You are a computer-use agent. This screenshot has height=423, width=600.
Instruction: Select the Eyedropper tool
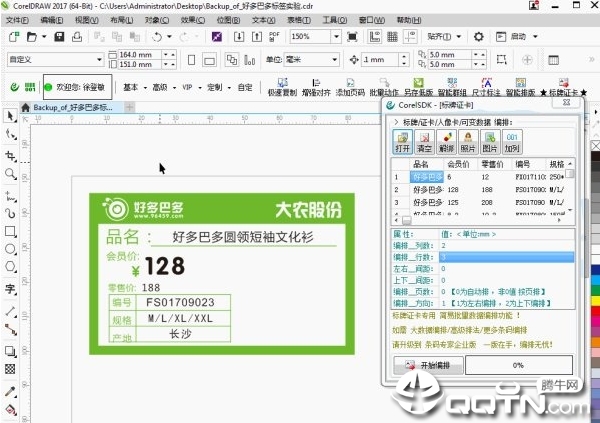pos(10,391)
